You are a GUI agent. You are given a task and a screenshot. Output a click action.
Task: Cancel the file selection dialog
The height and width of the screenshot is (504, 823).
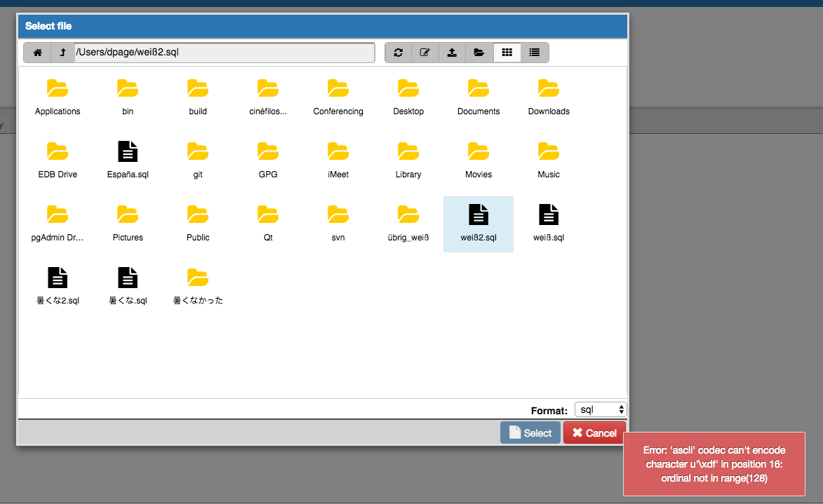click(x=594, y=433)
